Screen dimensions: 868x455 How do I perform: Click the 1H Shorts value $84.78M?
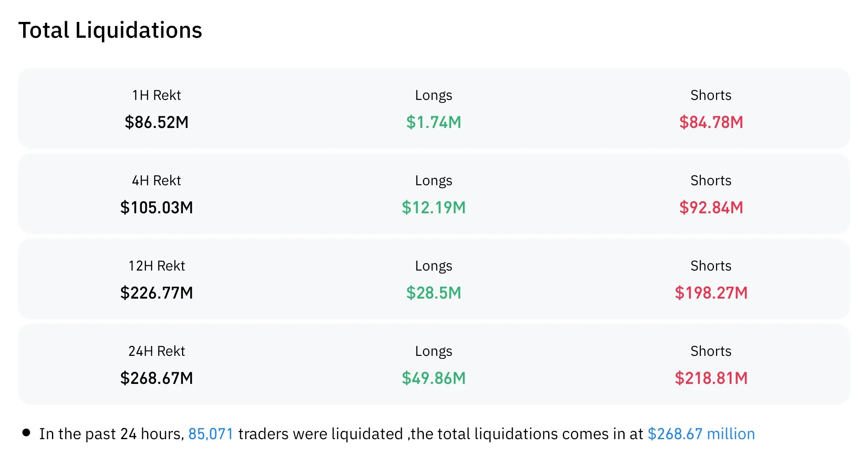(711, 122)
